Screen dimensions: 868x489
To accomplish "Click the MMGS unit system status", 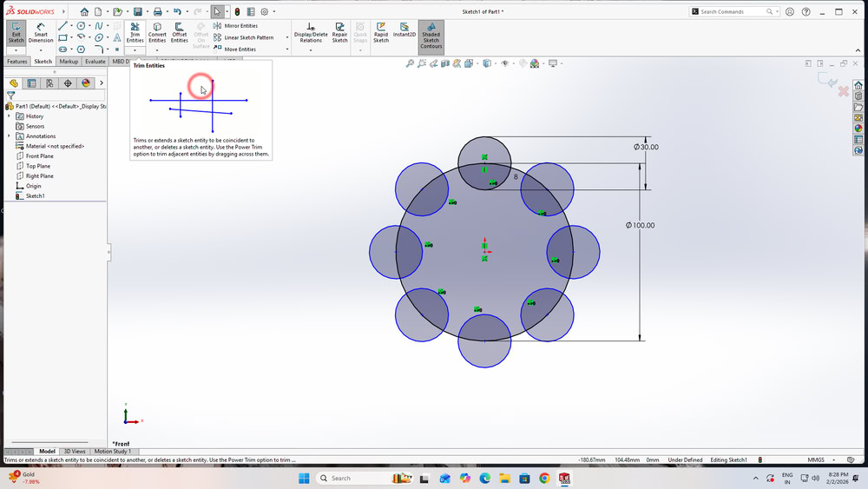I will tap(815, 459).
